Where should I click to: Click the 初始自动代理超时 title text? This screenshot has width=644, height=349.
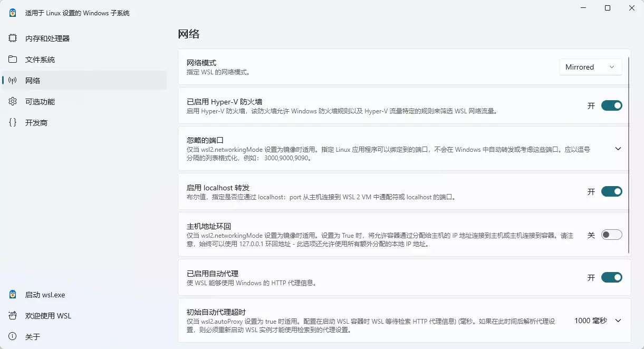coord(216,312)
